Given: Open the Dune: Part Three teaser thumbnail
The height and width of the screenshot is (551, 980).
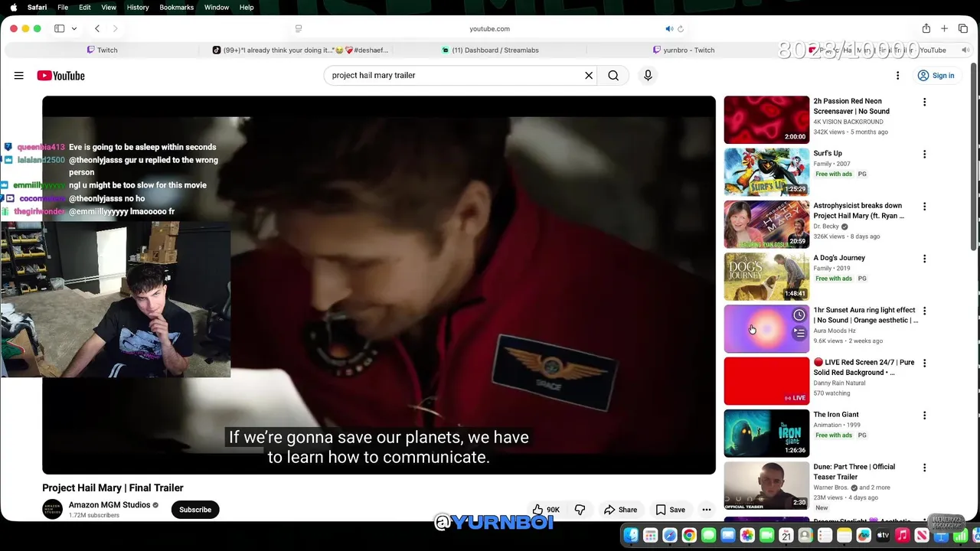Looking at the screenshot, I should [766, 485].
